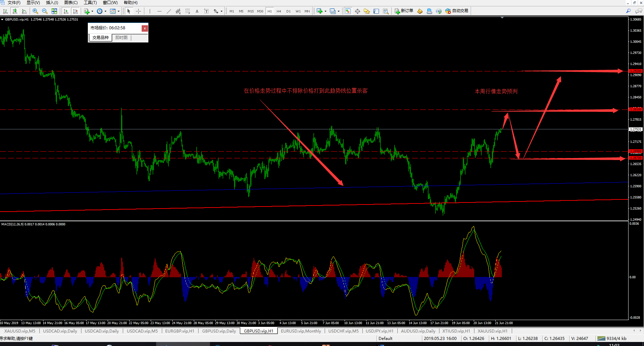Open the 帮助(H) menu

click(x=131, y=3)
